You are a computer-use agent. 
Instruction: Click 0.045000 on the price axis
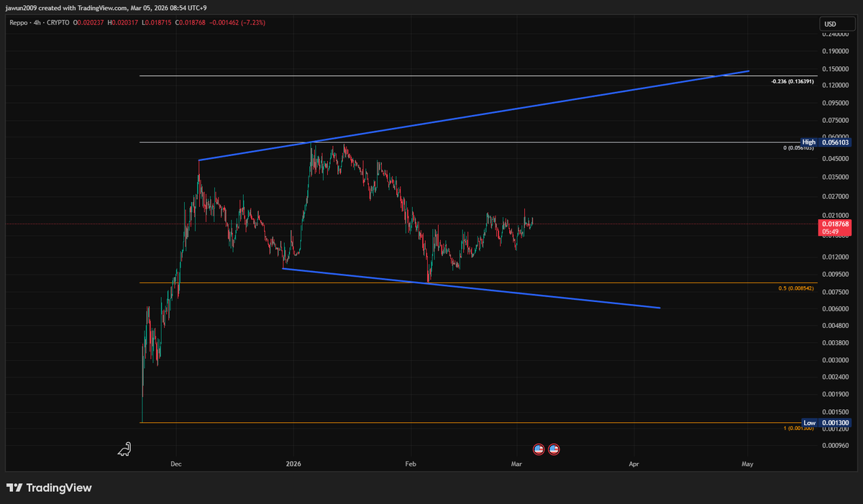pyautogui.click(x=834, y=158)
